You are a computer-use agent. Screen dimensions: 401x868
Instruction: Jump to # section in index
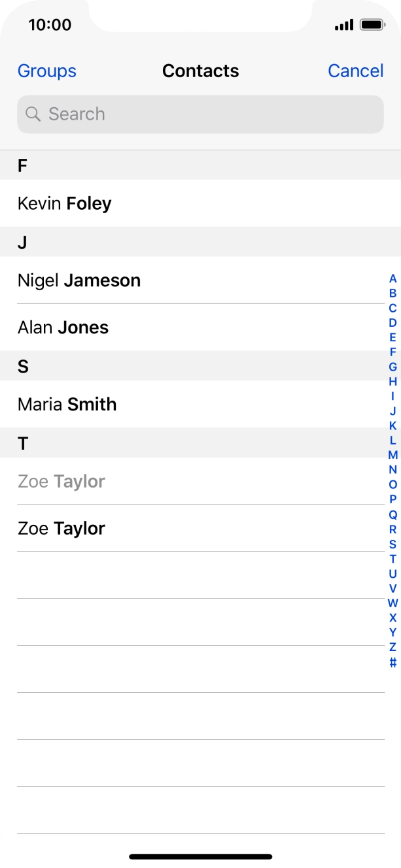(x=392, y=662)
